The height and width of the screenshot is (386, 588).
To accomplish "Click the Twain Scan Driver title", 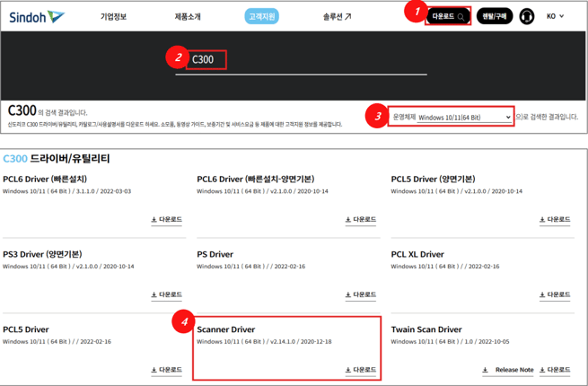I will click(426, 329).
